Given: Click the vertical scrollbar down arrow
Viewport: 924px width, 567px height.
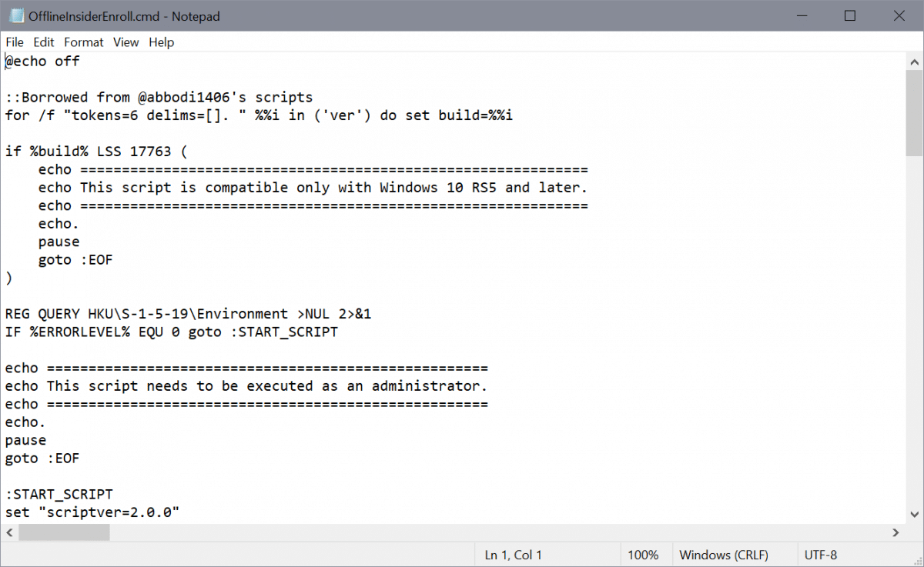Looking at the screenshot, I should pyautogui.click(x=914, y=515).
